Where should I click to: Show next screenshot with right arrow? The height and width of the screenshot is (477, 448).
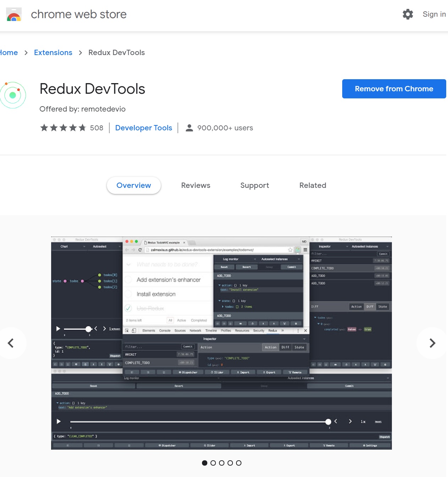pyautogui.click(x=432, y=343)
